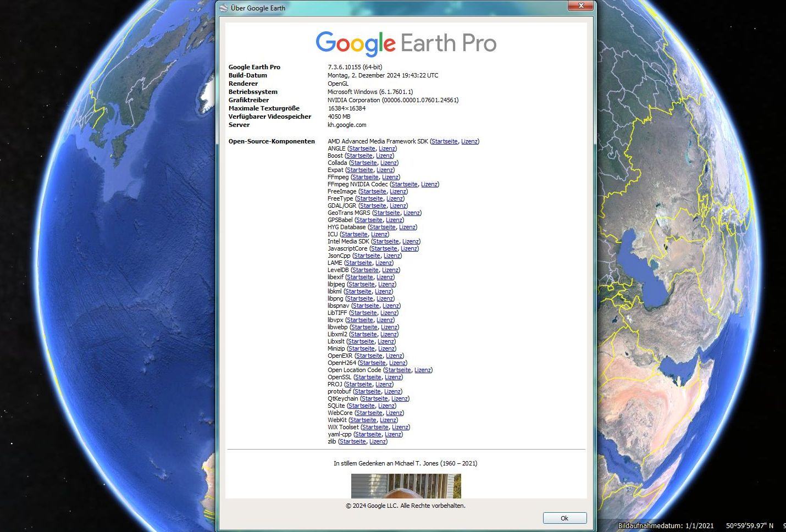The image size is (786, 532).
Task: Open WebKit Startseite link
Action: pyautogui.click(x=363, y=420)
